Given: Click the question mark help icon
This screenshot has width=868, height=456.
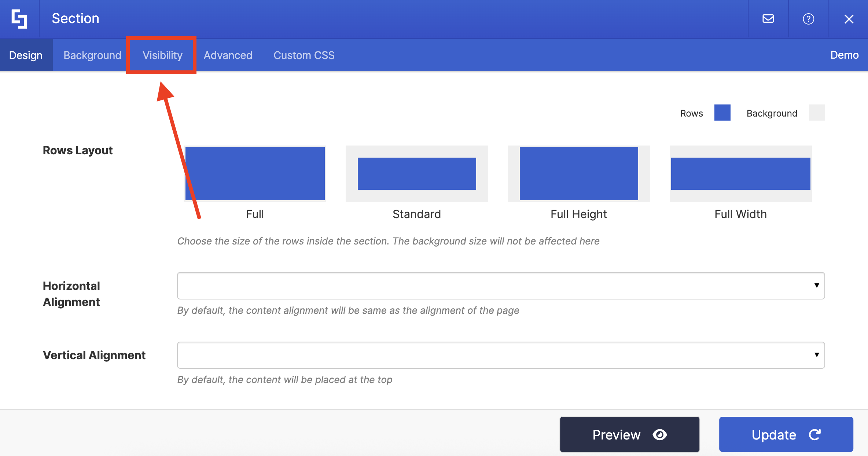Looking at the screenshot, I should click(808, 19).
